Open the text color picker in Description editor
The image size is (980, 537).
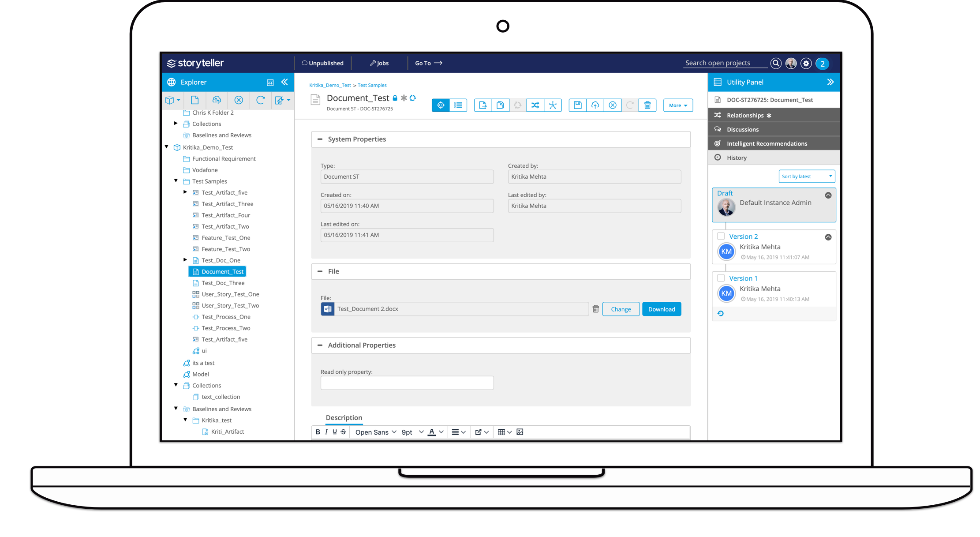coord(436,432)
